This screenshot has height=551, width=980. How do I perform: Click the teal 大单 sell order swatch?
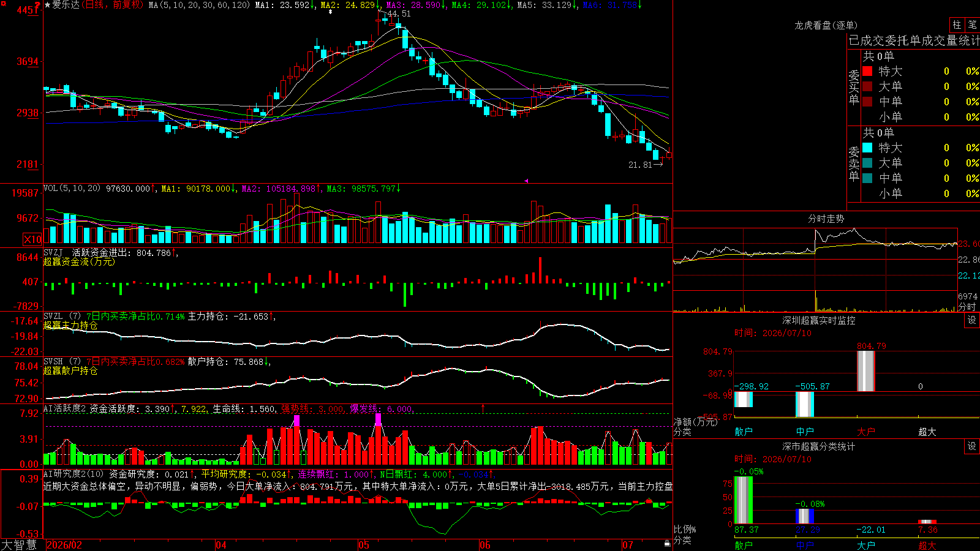click(867, 163)
